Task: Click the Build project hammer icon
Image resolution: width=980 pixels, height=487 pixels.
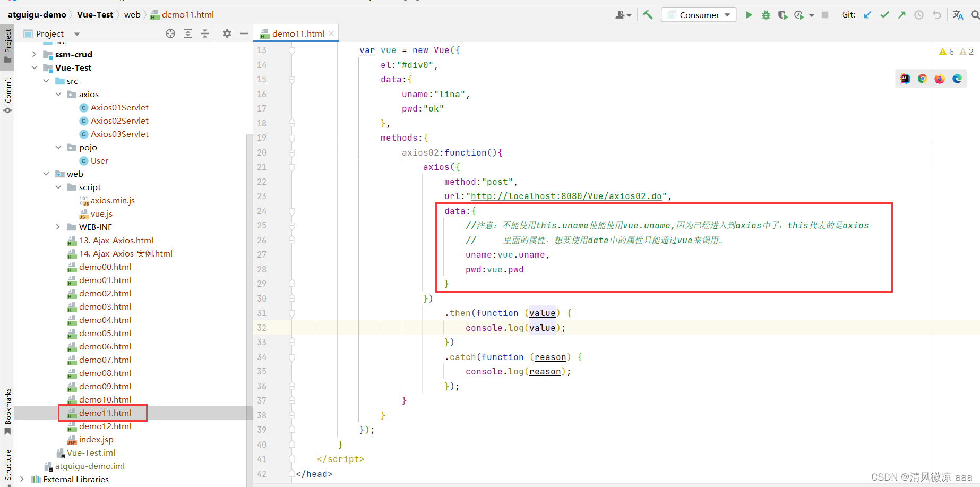Action: point(648,15)
